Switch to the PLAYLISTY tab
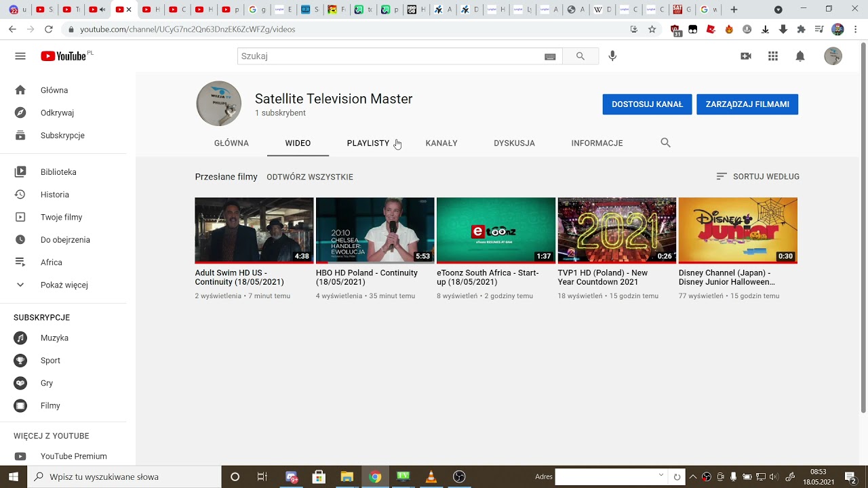 click(x=368, y=143)
